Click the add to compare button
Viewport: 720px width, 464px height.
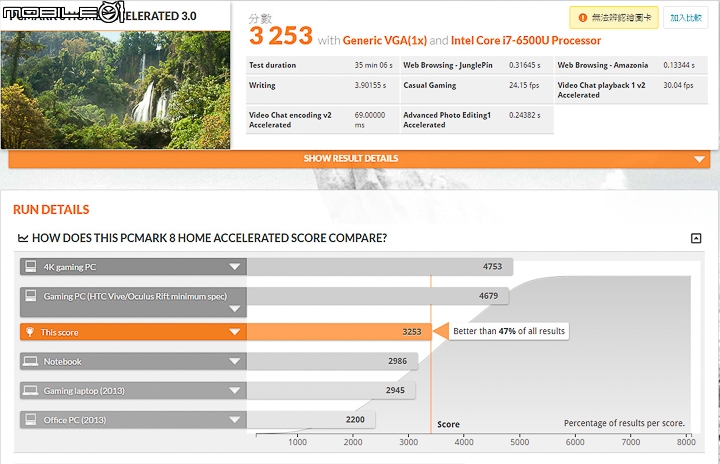686,18
